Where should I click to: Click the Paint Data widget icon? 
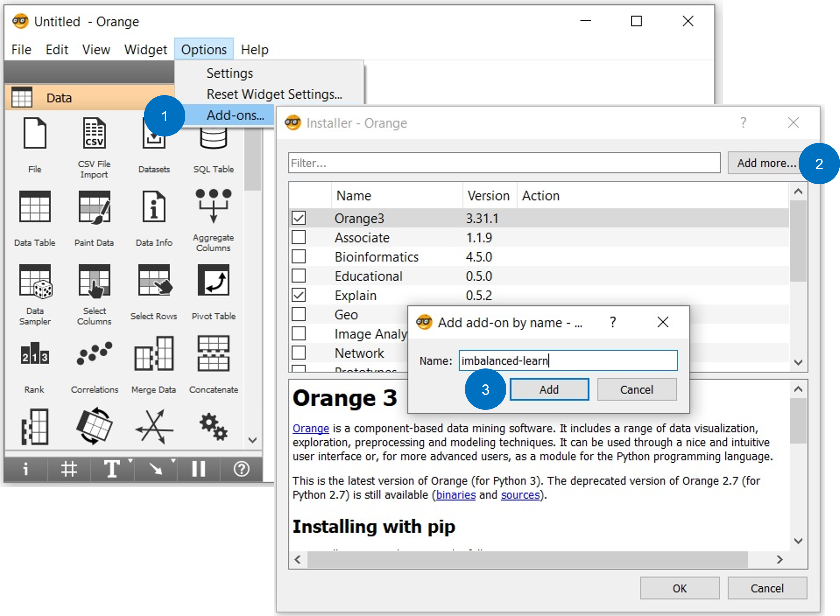point(94,207)
